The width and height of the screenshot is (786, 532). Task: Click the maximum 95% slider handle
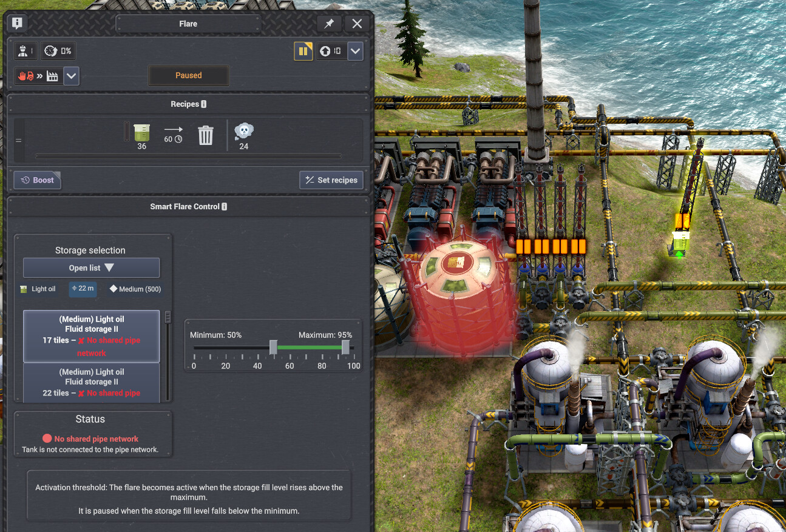(345, 347)
